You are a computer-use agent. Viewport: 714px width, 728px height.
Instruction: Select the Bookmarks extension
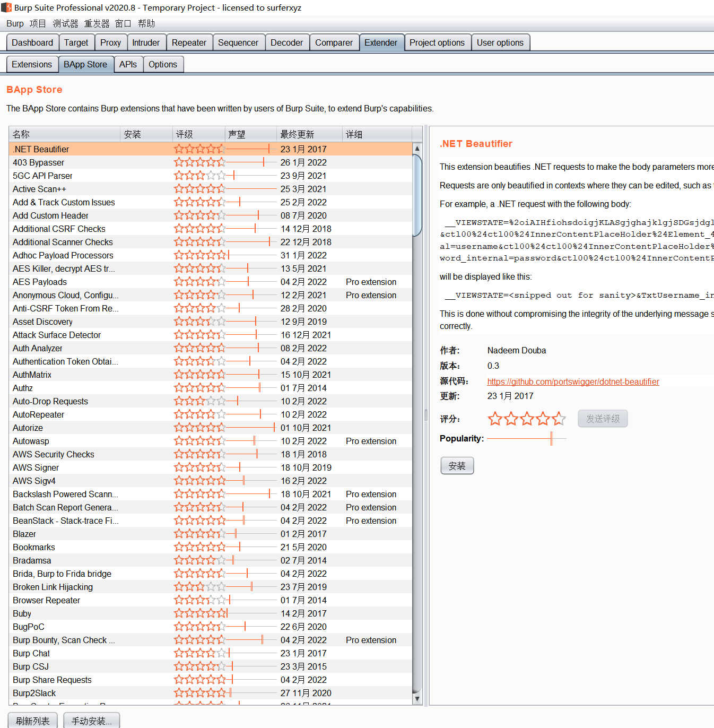coord(211,547)
